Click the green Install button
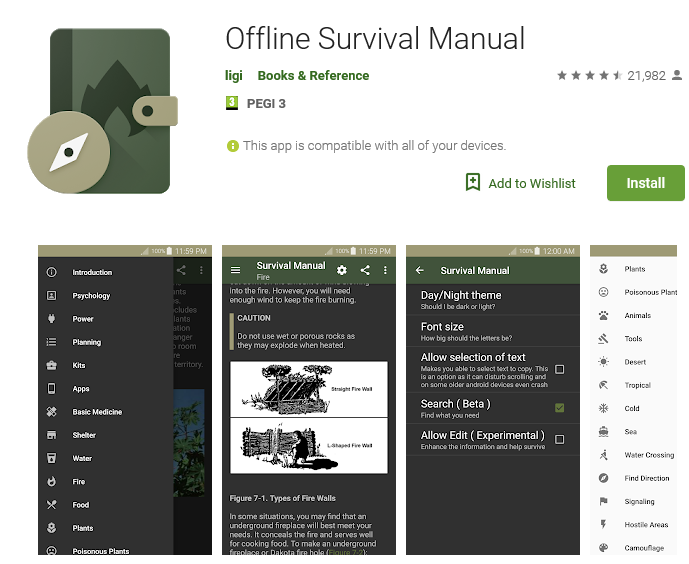689x564 pixels. pos(645,183)
